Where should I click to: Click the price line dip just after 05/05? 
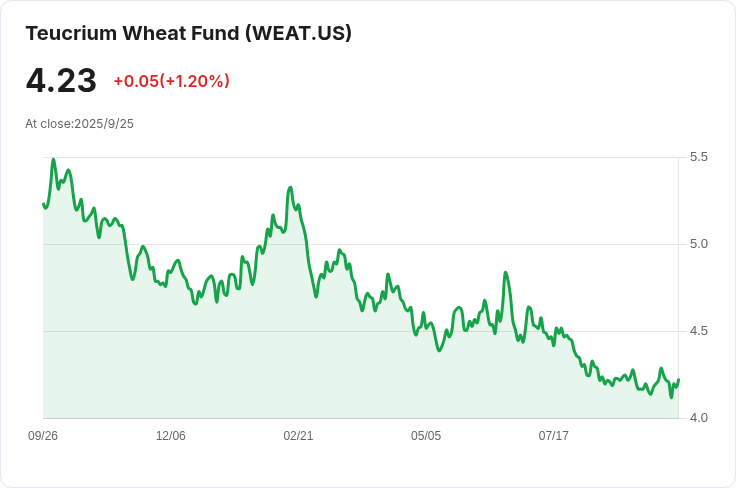coord(439,350)
